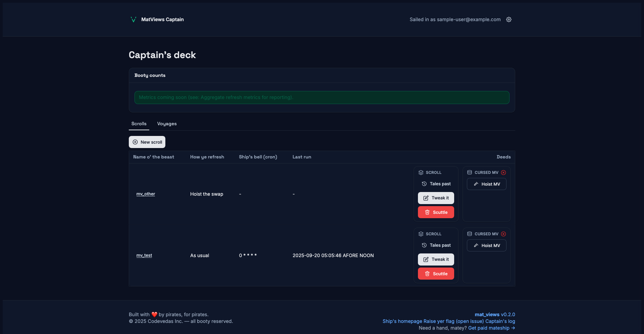Open the mv_test scroll link
The width and height of the screenshot is (644, 334).
point(144,255)
